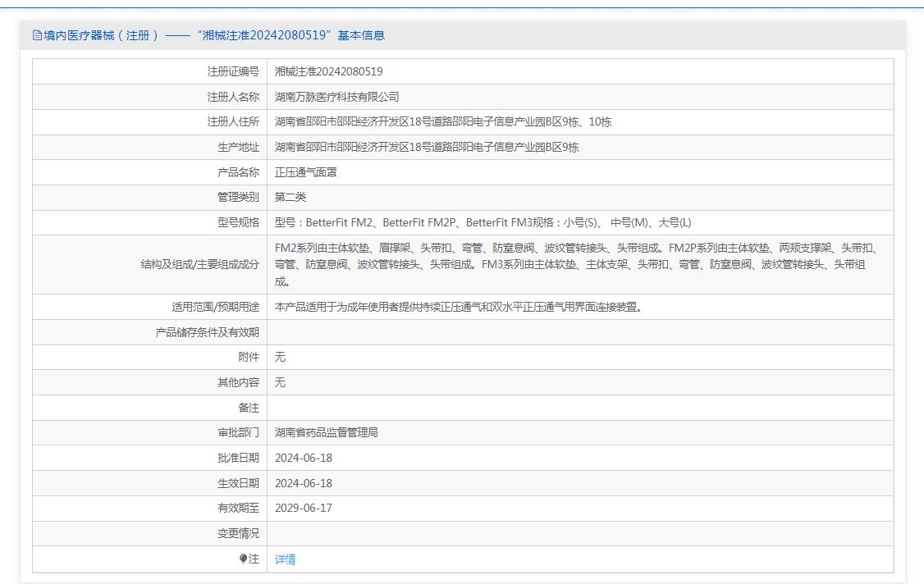Open the 详情 details link
Image resolution: width=924 pixels, height=584 pixels.
point(285,559)
